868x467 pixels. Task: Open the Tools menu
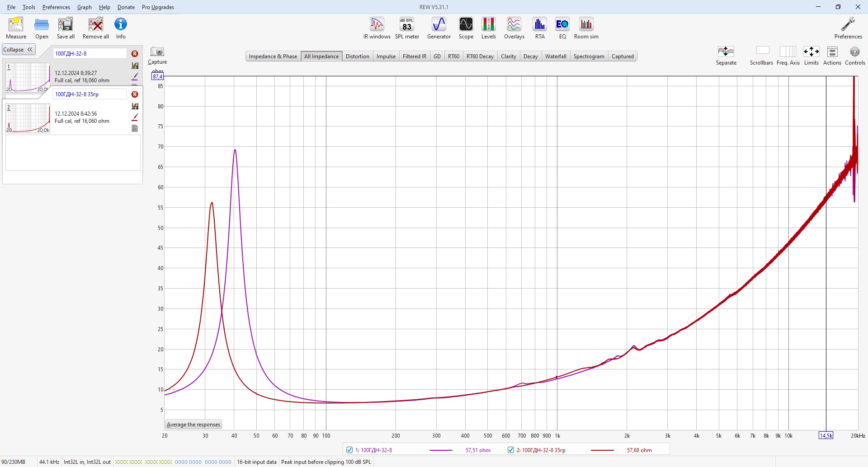coord(29,7)
